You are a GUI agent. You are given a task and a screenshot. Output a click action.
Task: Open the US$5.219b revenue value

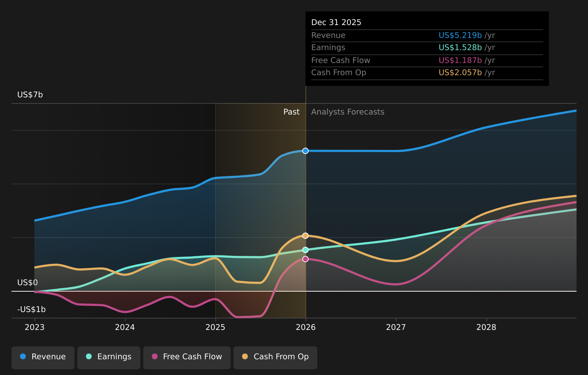coord(460,35)
